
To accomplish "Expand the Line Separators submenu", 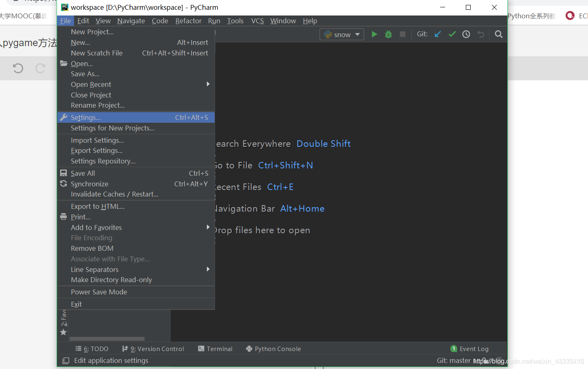I will pyautogui.click(x=94, y=269).
